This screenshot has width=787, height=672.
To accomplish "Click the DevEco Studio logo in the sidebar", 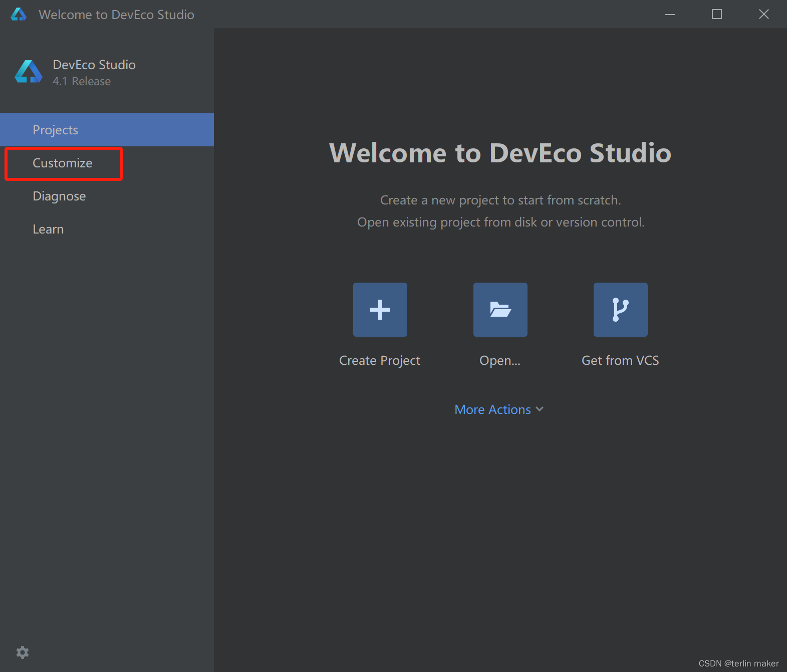I will click(29, 72).
